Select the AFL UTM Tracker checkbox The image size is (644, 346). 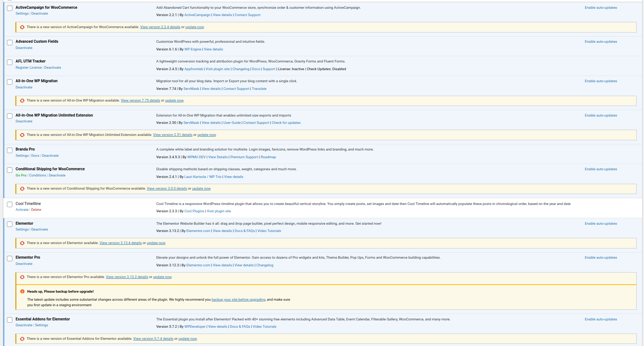click(10, 62)
